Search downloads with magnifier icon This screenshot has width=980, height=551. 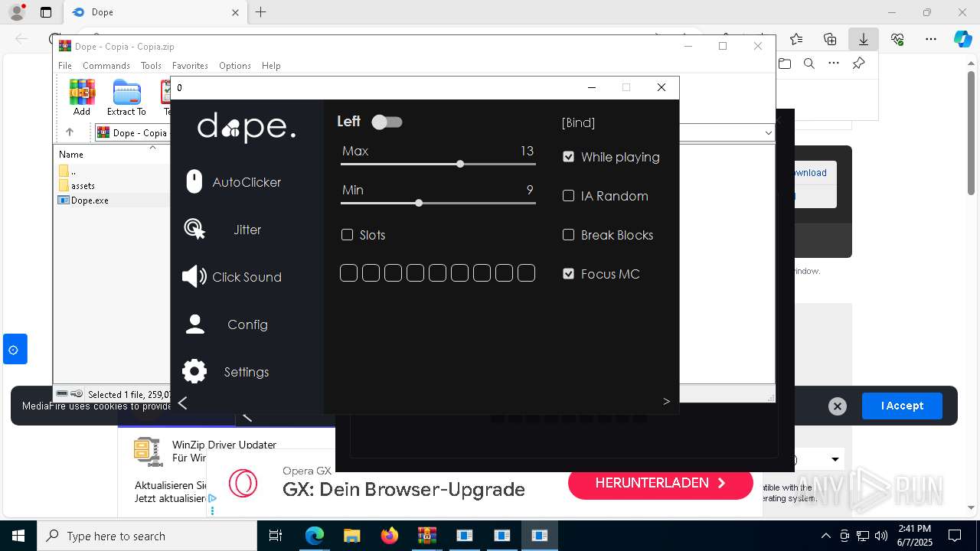(x=808, y=64)
